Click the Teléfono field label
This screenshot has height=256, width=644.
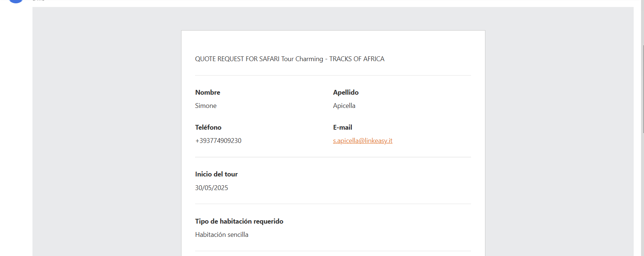208,127
